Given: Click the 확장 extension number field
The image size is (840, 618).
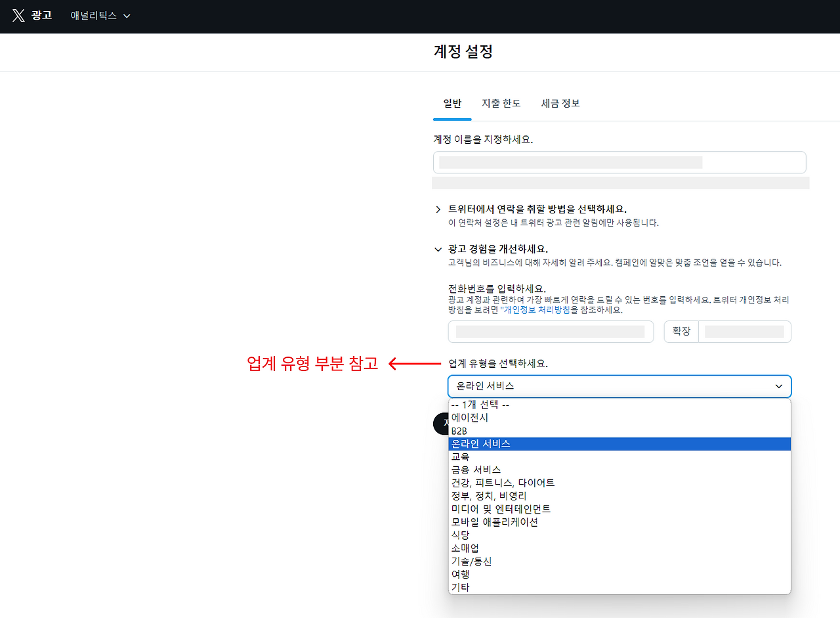Looking at the screenshot, I should click(x=744, y=331).
